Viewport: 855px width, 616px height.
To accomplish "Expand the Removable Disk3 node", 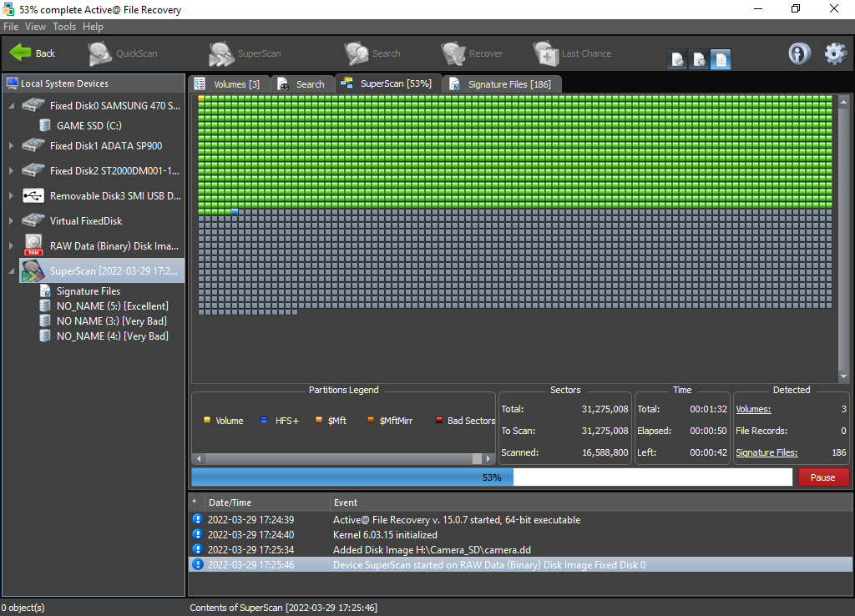I will (x=11, y=195).
